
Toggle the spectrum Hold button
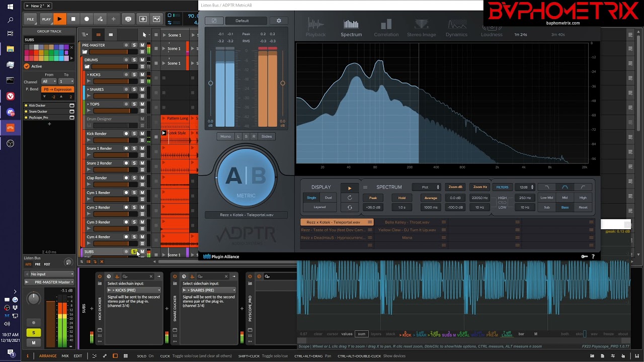click(x=402, y=198)
